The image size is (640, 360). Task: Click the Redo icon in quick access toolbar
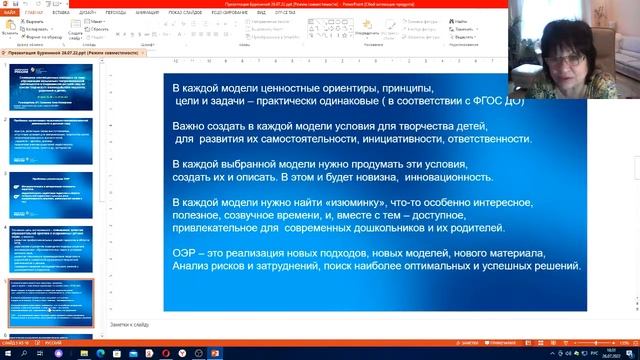pyautogui.click(x=38, y=4)
